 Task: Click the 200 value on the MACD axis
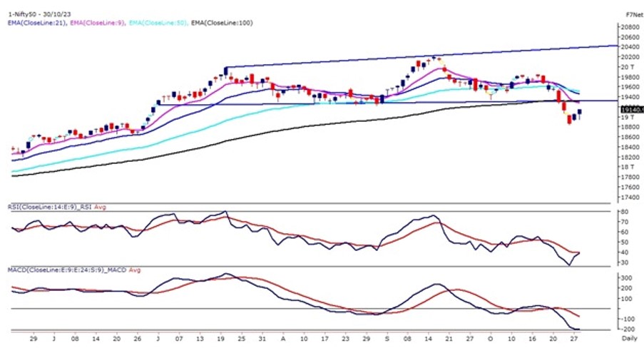626,288
